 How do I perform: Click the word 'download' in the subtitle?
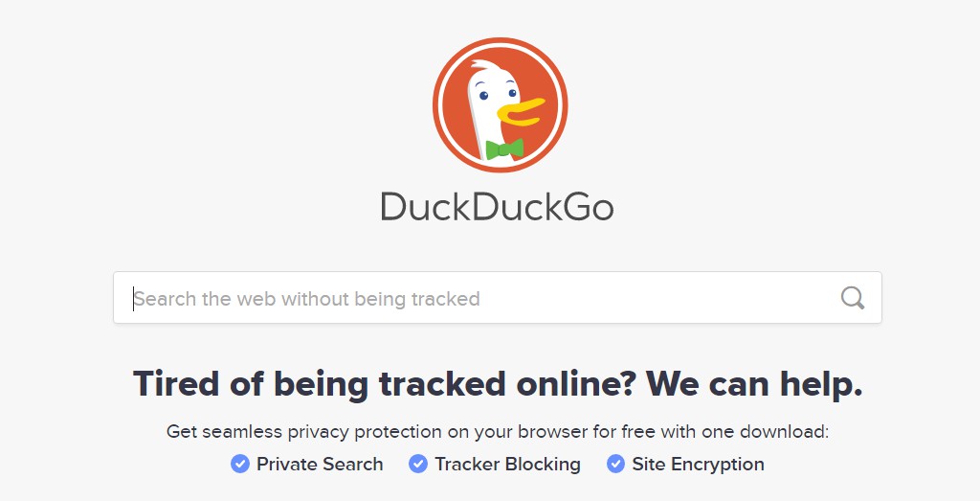[x=785, y=432]
